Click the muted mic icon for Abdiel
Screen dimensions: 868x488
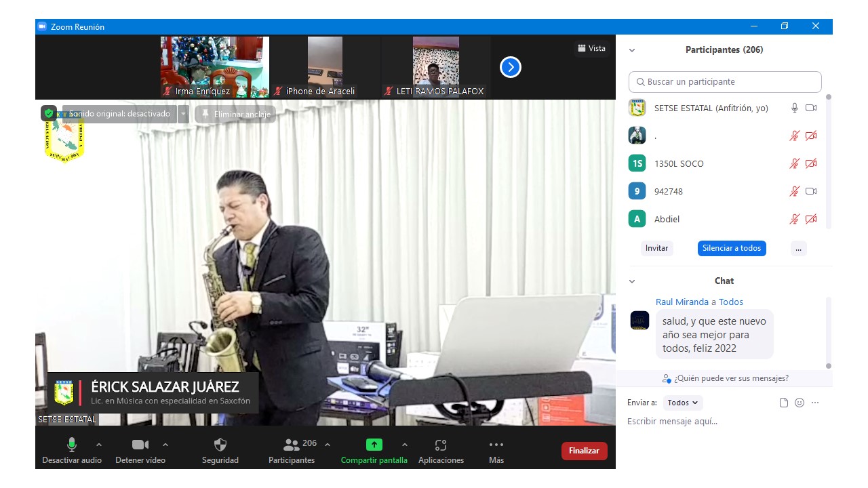coord(795,219)
